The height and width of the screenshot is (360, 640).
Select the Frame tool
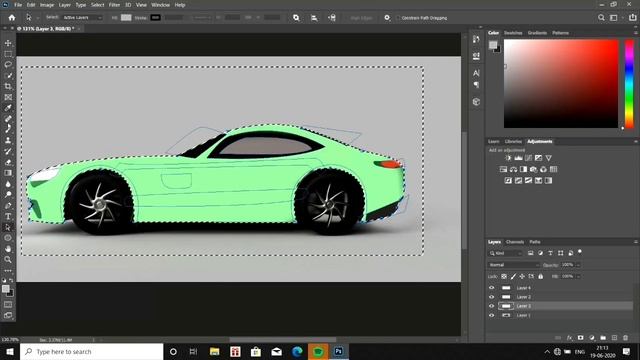(x=8, y=97)
